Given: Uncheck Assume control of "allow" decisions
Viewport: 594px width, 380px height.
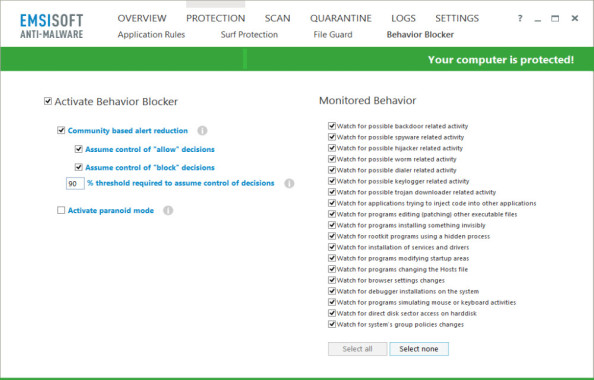Looking at the screenshot, I should (x=78, y=149).
